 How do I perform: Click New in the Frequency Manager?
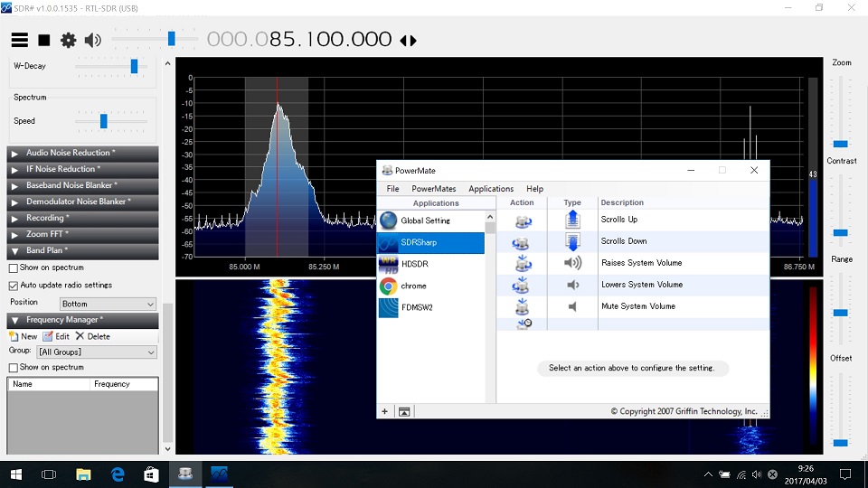point(24,336)
